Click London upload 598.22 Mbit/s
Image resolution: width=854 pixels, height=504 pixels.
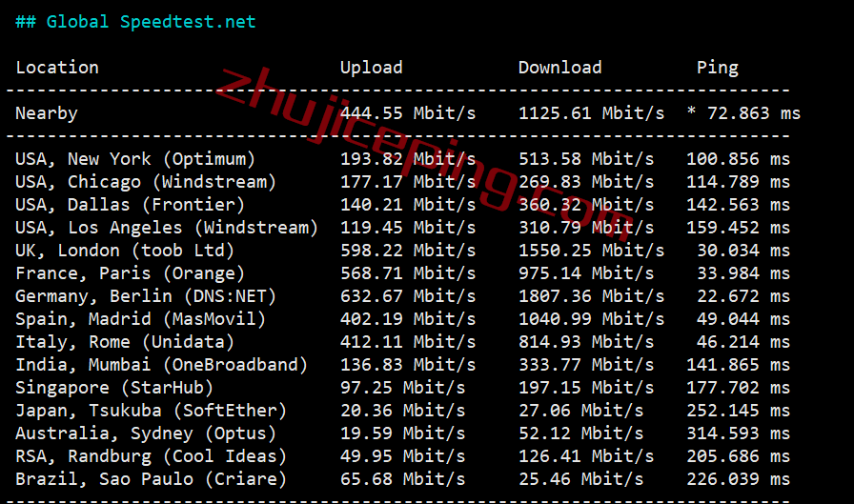pos(408,251)
